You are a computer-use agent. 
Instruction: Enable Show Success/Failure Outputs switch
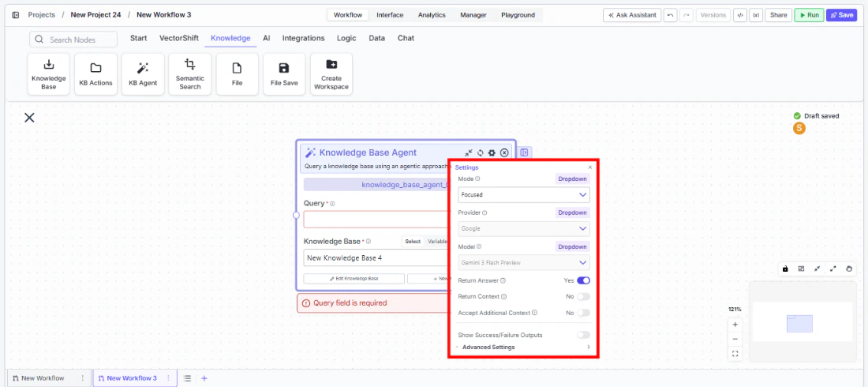coord(583,335)
